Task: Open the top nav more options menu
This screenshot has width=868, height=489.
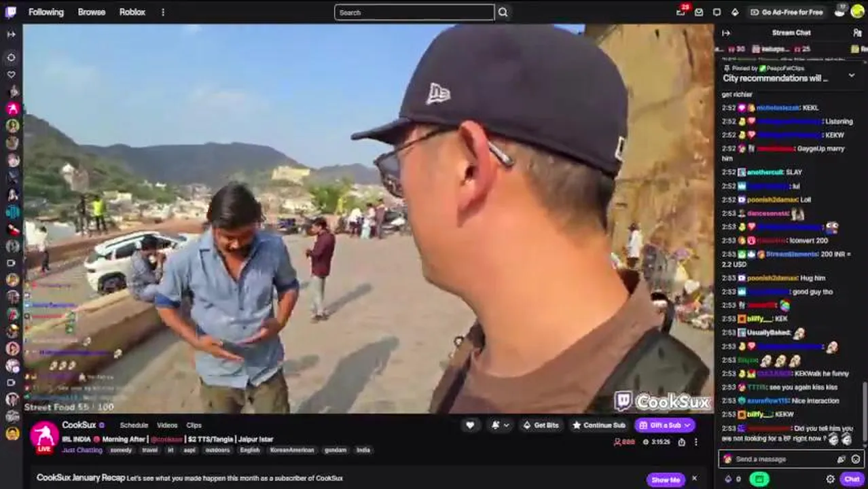Action: tap(163, 12)
